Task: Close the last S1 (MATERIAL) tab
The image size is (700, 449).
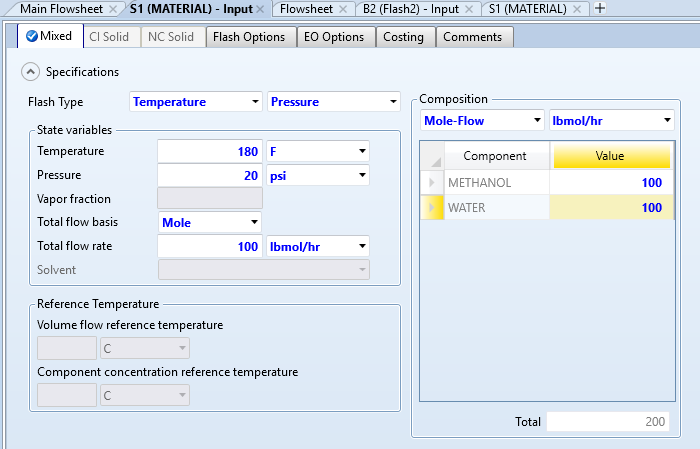Action: (577, 9)
